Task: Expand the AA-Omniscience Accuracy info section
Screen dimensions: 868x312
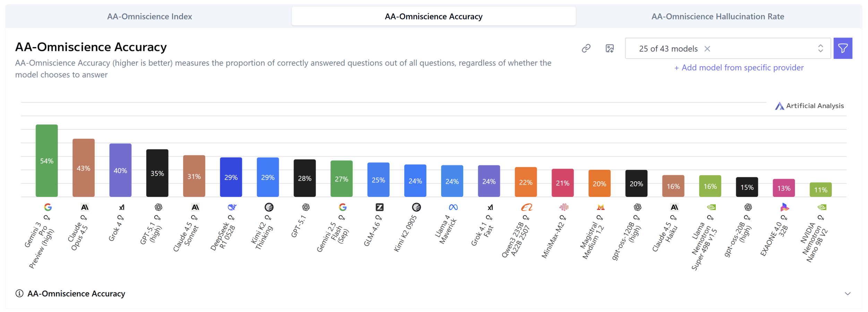Action: pos(848,294)
